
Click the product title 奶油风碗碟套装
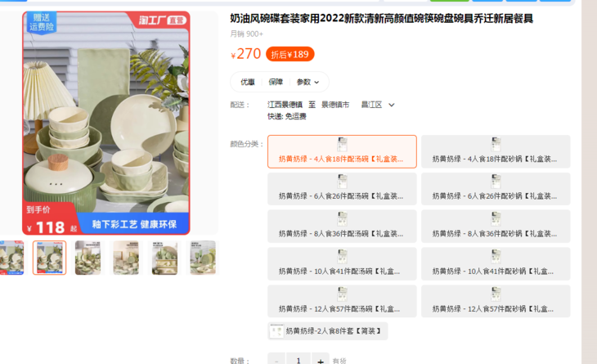coord(381,18)
